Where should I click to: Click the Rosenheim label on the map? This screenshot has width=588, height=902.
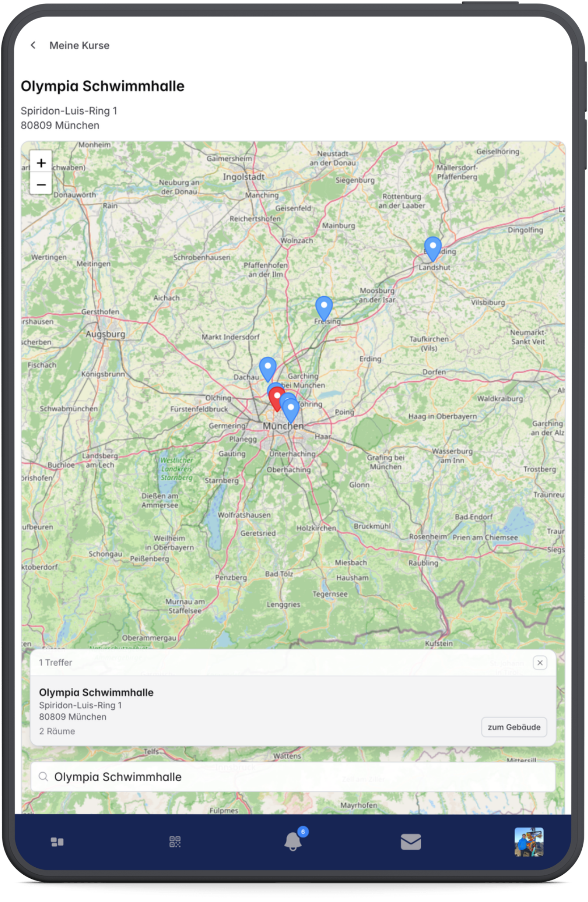tap(428, 537)
